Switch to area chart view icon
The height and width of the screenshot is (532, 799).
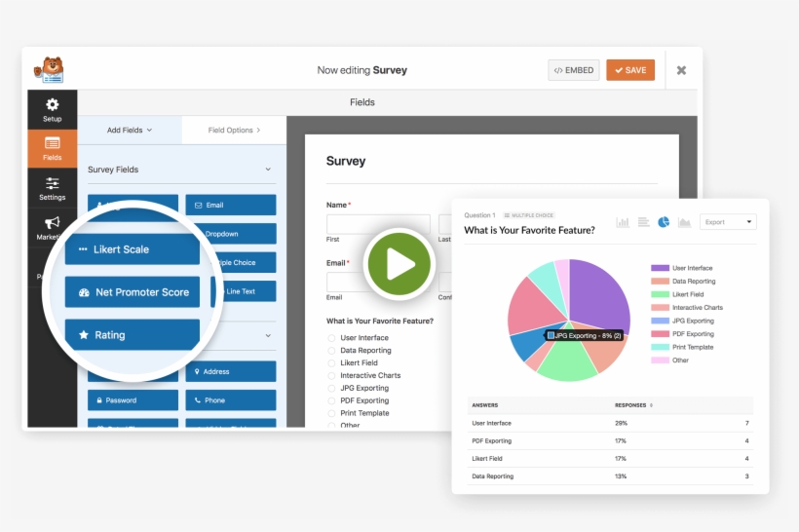coord(684,222)
